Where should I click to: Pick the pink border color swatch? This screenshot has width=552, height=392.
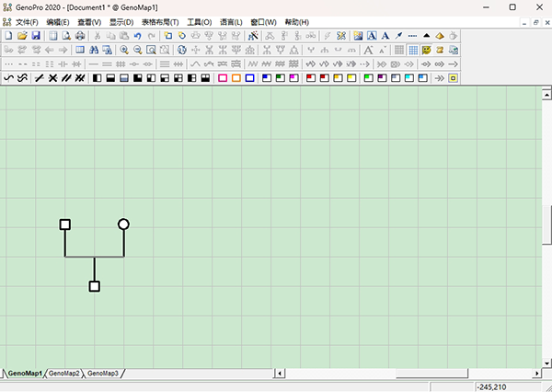[x=223, y=78]
